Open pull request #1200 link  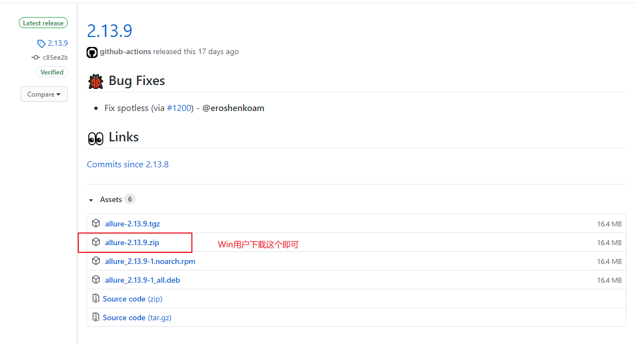click(179, 108)
